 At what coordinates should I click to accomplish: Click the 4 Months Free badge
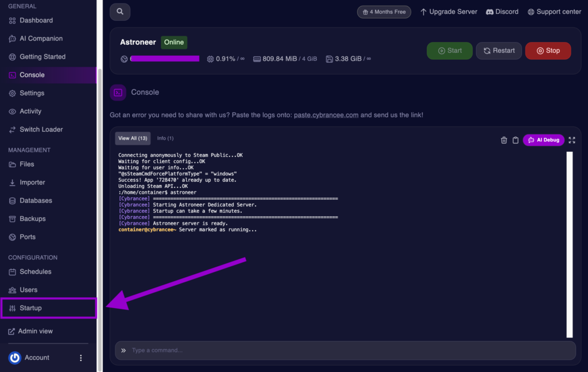(x=384, y=12)
